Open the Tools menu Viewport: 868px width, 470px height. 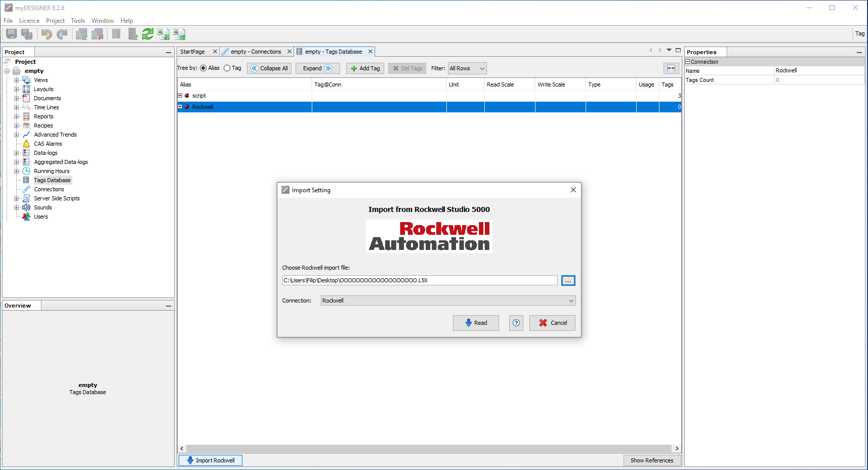click(x=78, y=21)
